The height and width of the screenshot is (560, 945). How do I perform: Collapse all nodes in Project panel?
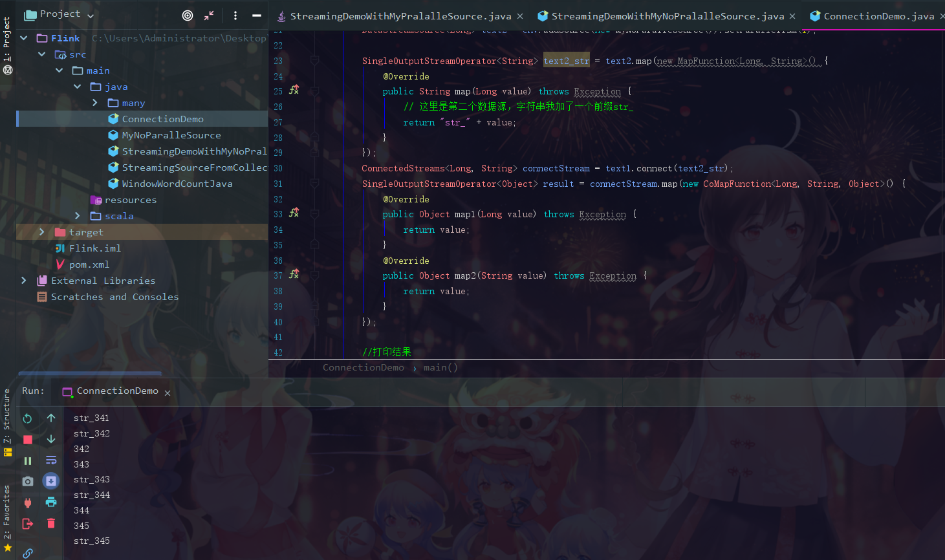tap(209, 16)
